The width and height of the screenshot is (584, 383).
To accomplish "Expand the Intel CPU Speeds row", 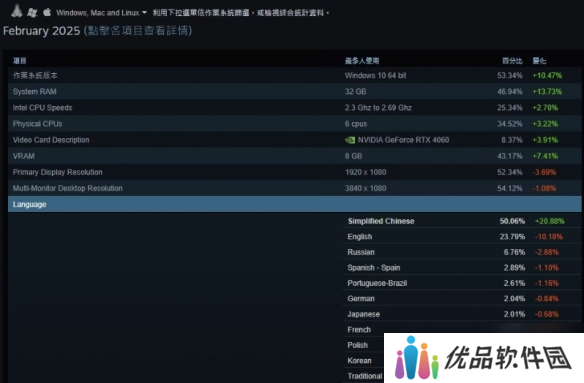I will click(295, 108).
